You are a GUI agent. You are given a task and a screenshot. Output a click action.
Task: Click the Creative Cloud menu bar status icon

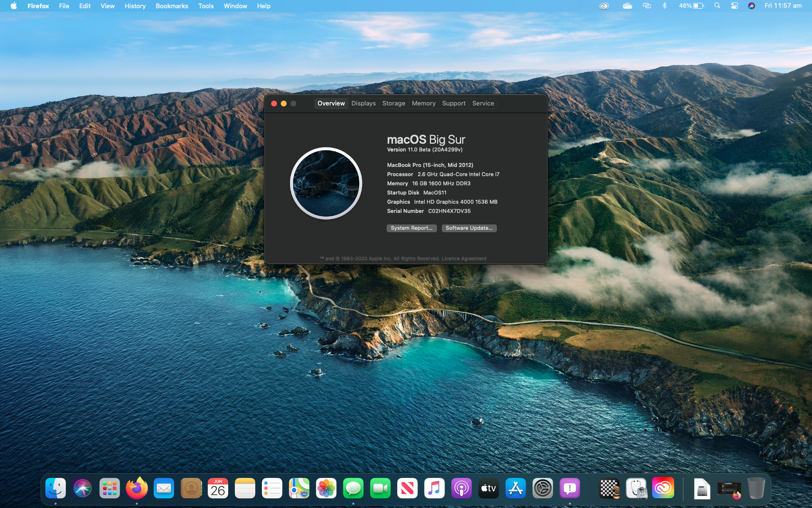point(604,6)
